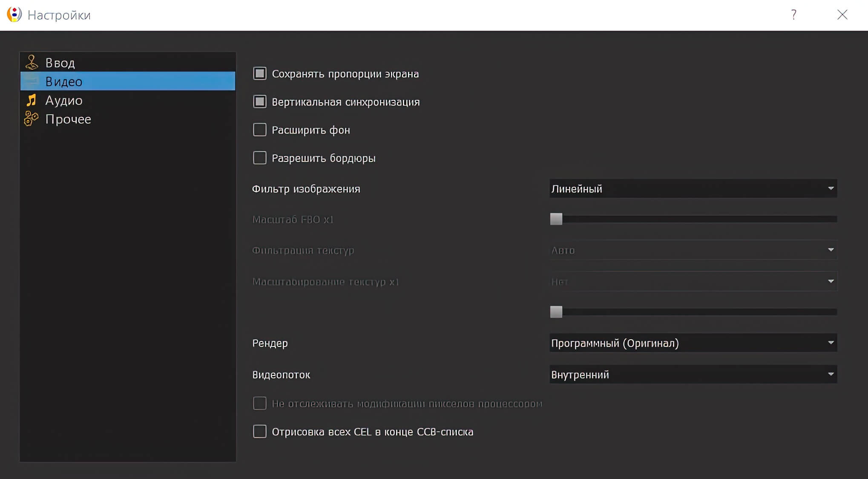
Task: Toggle Сохранять пропорции экрана checkbox
Action: 260,74
